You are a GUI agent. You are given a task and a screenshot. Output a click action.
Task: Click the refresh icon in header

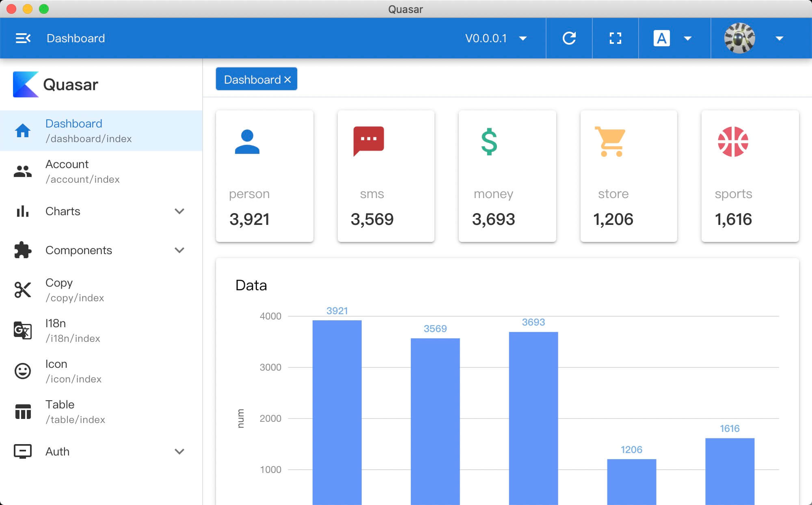pyautogui.click(x=569, y=38)
